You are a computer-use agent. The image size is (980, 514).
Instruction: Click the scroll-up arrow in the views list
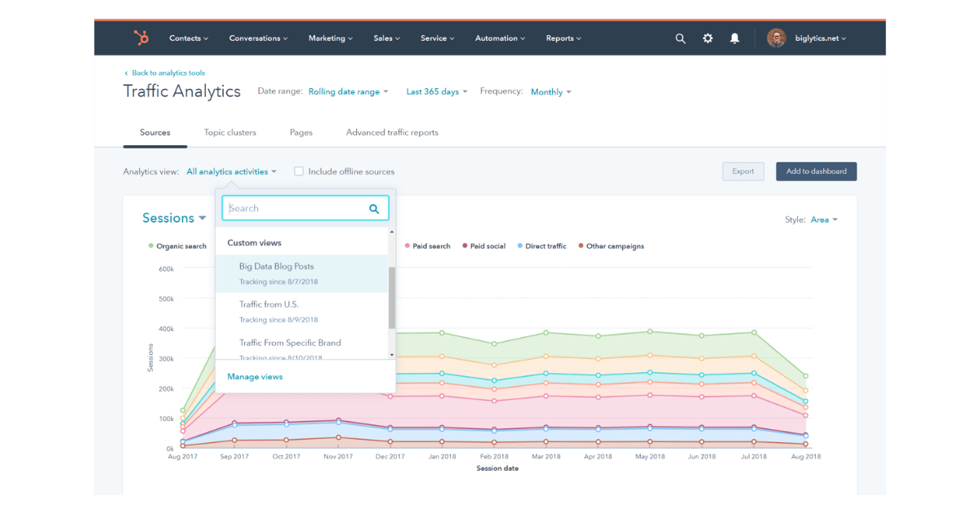[392, 233]
